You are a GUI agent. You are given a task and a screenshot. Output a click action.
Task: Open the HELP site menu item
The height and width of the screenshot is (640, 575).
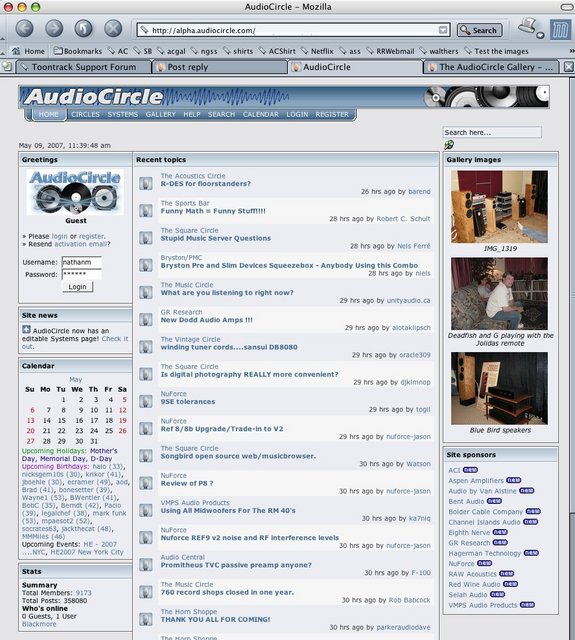(192, 114)
